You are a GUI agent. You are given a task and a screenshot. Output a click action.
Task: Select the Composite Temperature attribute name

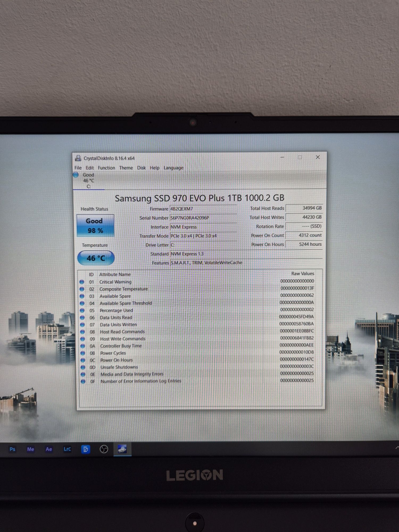(x=124, y=289)
